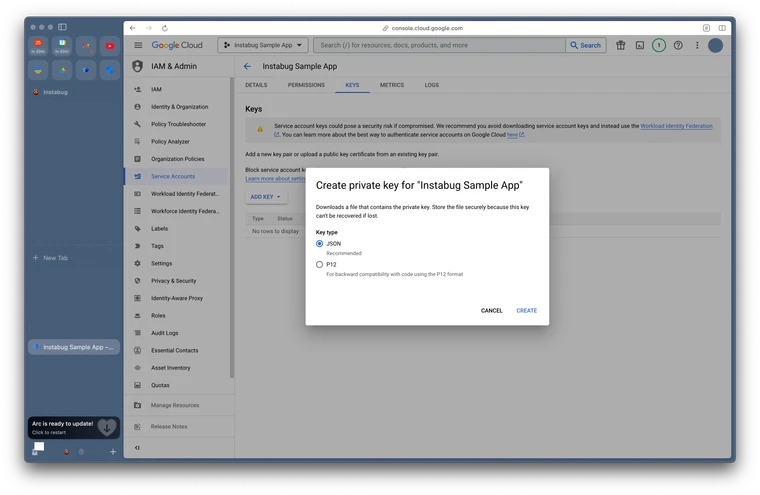
Task: Click CANCEL to dismiss the dialog
Action: (x=491, y=310)
